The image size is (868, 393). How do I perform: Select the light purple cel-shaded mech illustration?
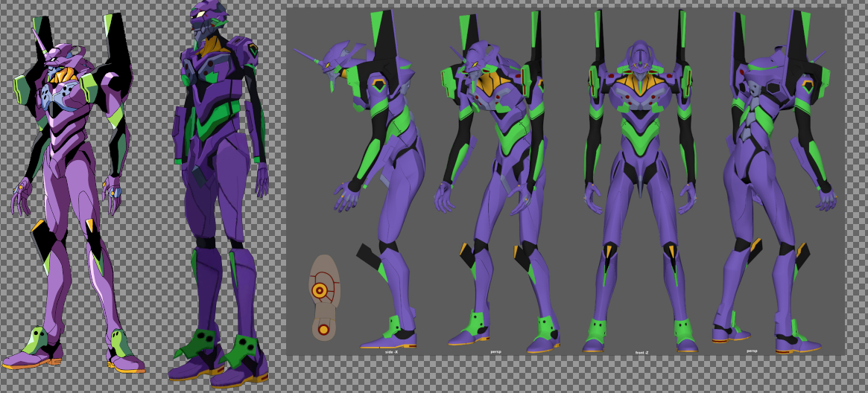(x=72, y=194)
